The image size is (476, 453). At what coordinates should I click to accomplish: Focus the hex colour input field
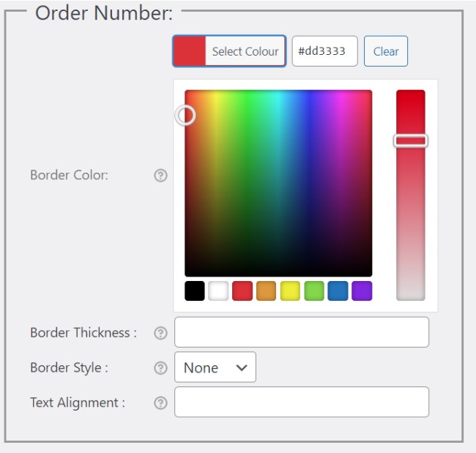pyautogui.click(x=324, y=51)
